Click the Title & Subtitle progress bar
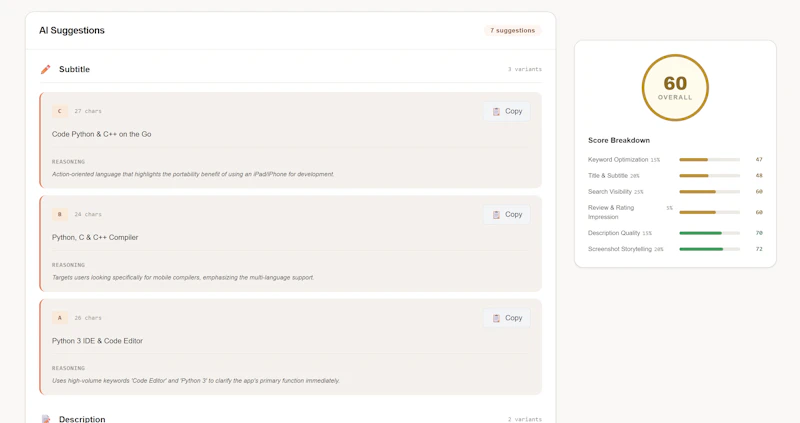Image resolution: width=800 pixels, height=423 pixels. [x=709, y=176]
